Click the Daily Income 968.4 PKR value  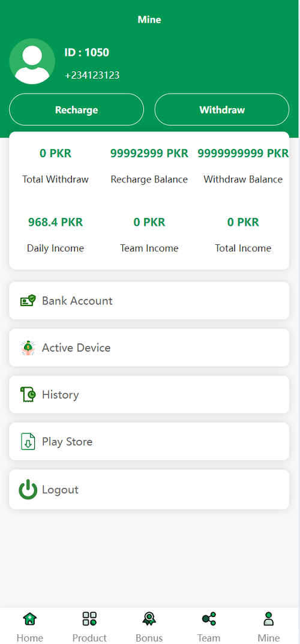(55, 223)
